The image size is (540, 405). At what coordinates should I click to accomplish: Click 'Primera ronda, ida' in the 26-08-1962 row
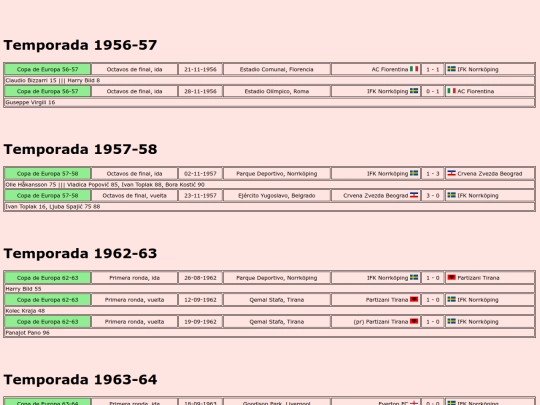pos(134,278)
